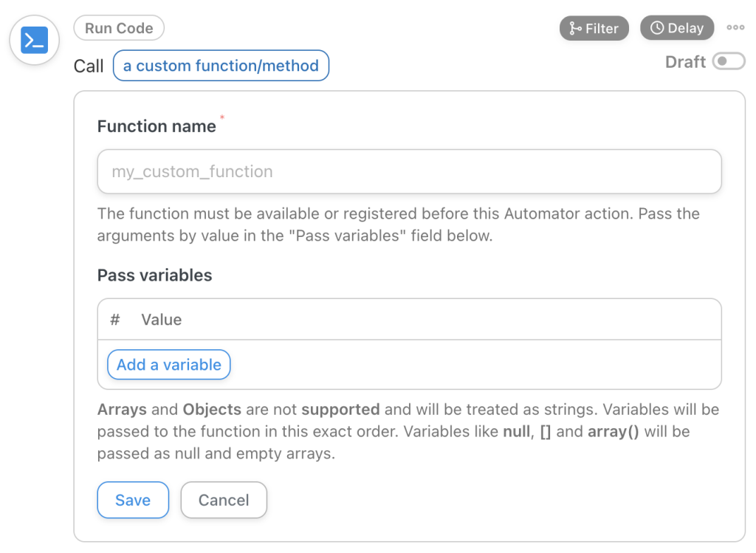756x553 pixels.
Task: Click Add a variable under Pass variables
Action: click(x=168, y=365)
